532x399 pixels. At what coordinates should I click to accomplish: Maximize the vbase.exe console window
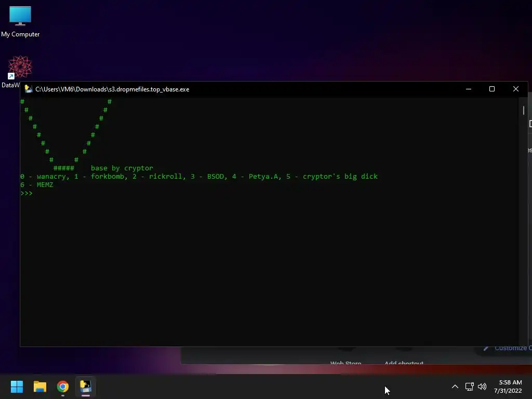492,89
